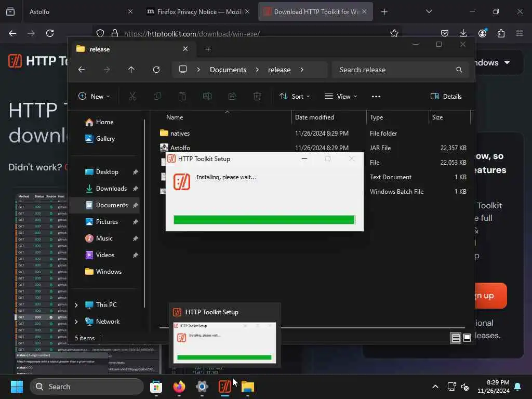Image resolution: width=532 pixels, height=399 pixels.
Task: Open Firefox account profile icon
Action: click(x=482, y=33)
